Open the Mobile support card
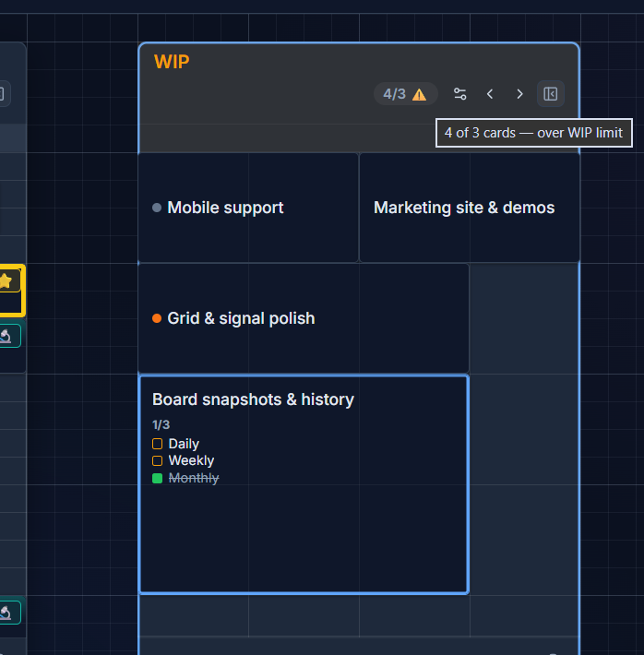The width and height of the screenshot is (644, 655). pyautogui.click(x=248, y=208)
